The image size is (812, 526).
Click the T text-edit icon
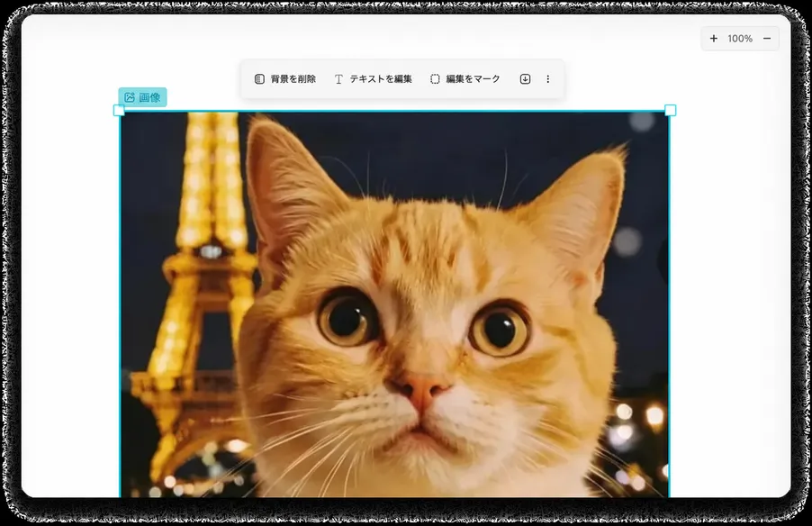click(338, 78)
